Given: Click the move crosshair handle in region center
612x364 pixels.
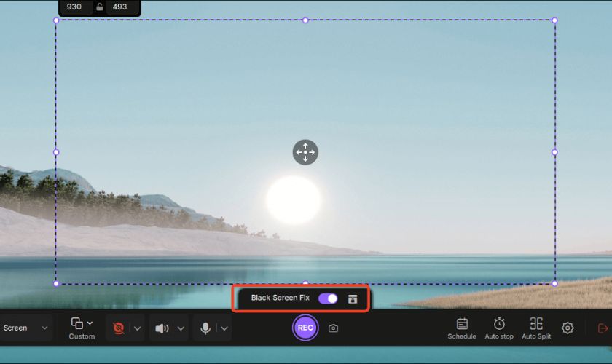Looking at the screenshot, I should coord(305,152).
